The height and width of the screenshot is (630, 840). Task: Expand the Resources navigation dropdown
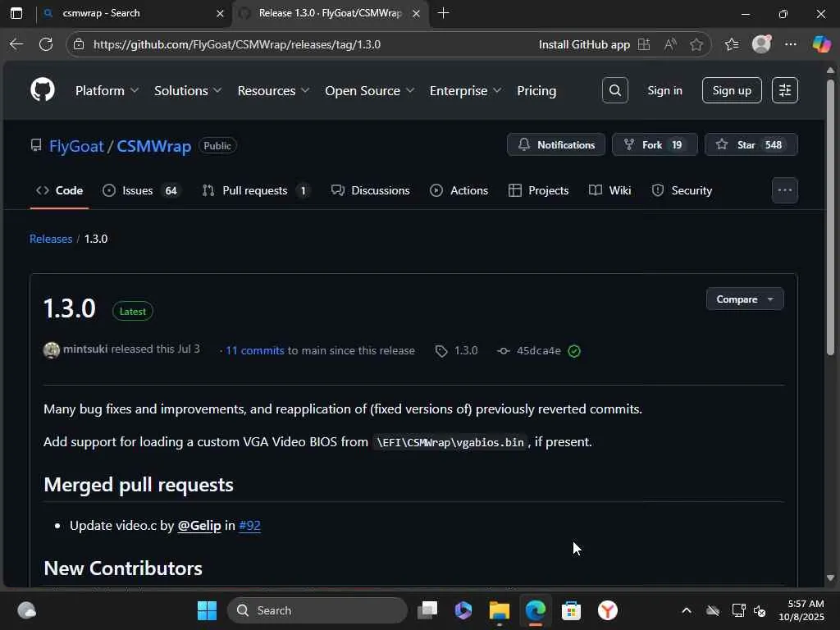coord(274,90)
